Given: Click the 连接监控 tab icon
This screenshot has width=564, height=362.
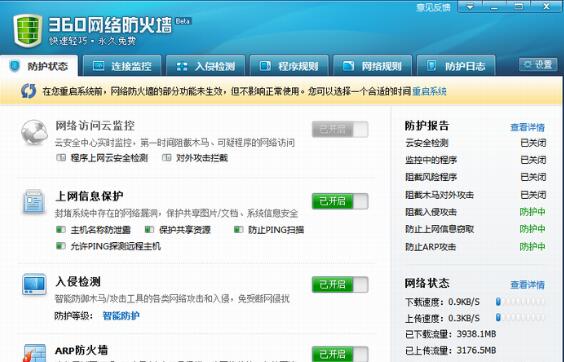Looking at the screenshot, I should coord(98,66).
